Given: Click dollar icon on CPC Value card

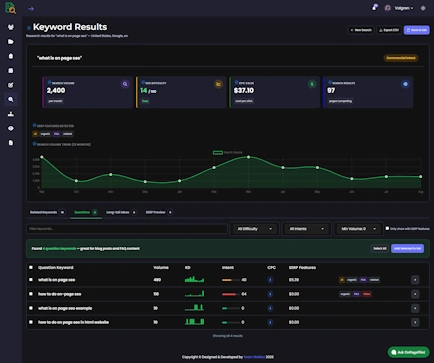Looking at the screenshot, I should pos(312,84).
